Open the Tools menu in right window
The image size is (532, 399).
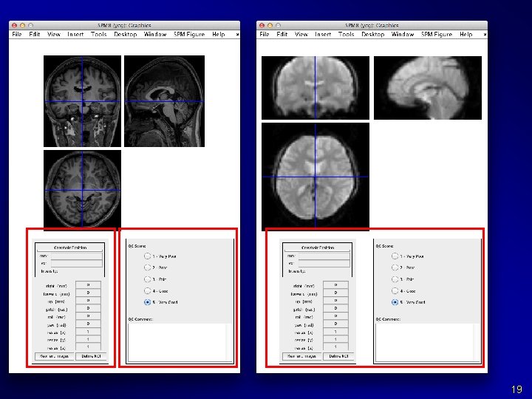click(346, 34)
